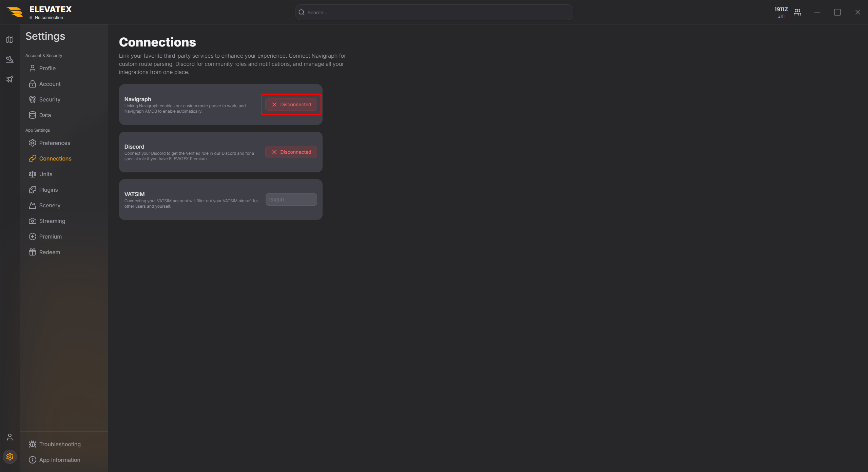Open the map view icon in left rail
Viewport: 868px width, 472px height.
(x=10, y=40)
